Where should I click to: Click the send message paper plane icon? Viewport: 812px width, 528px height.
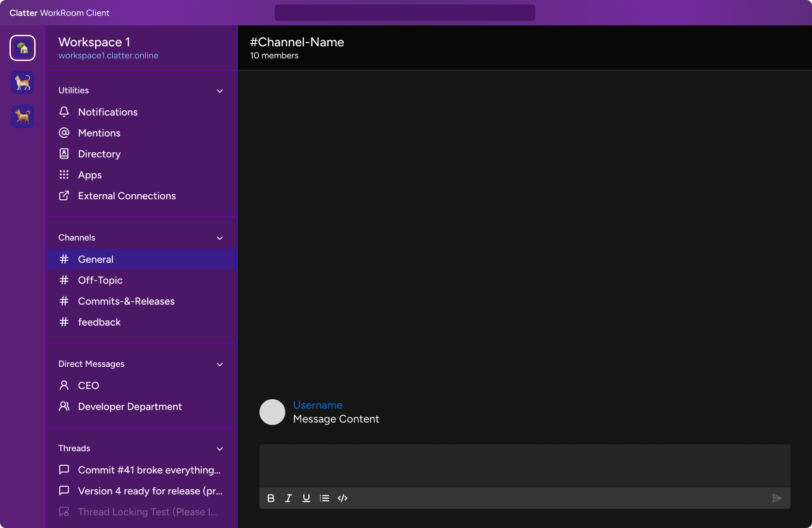(776, 498)
